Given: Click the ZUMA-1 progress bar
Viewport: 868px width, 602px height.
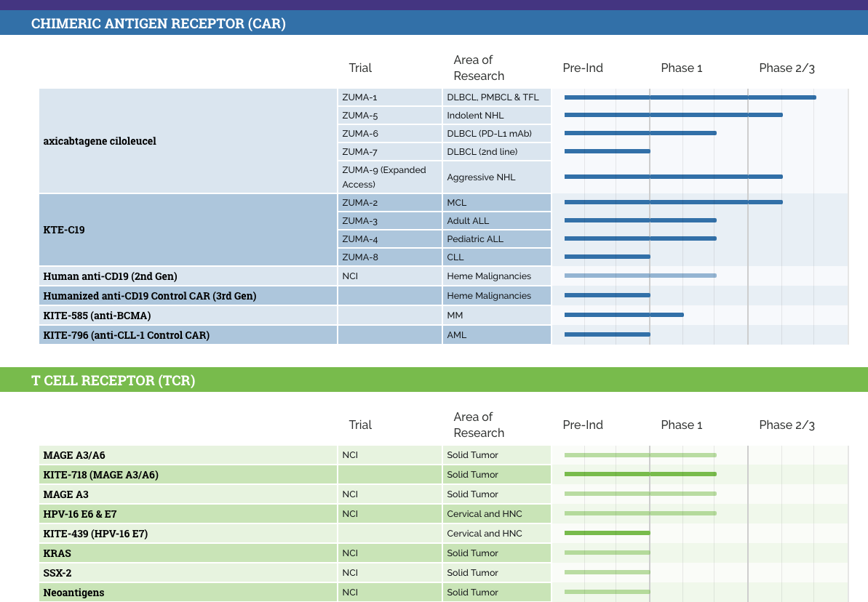Looking at the screenshot, I should point(690,97).
